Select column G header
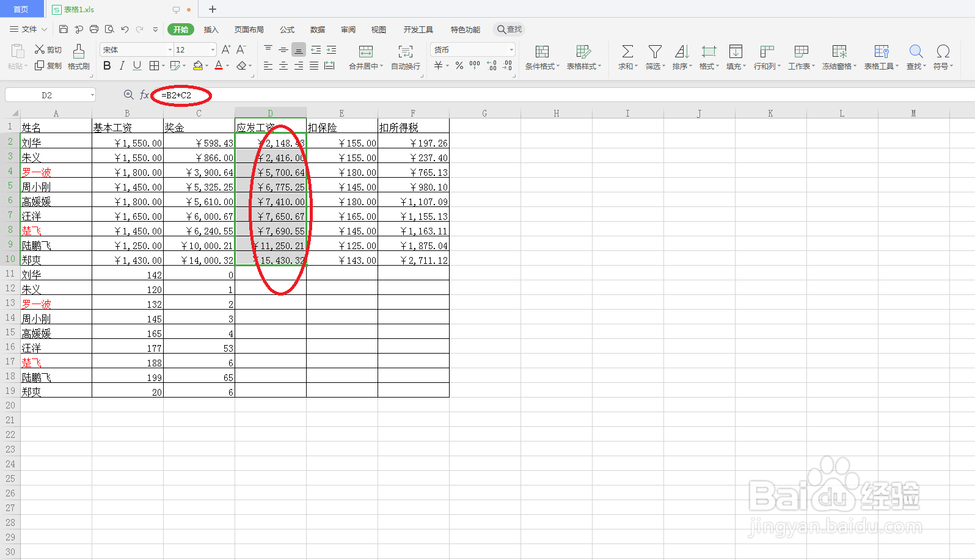Image resolution: width=975 pixels, height=560 pixels. tap(484, 113)
